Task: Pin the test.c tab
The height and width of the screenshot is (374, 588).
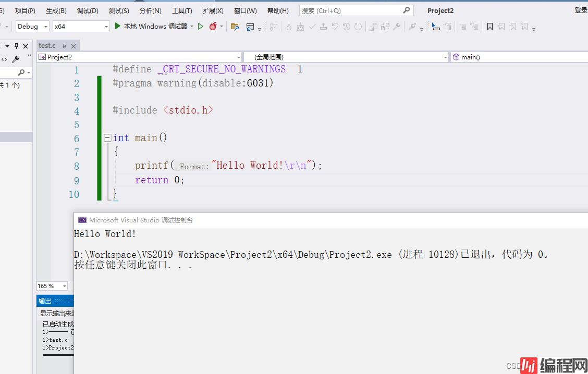Action: click(64, 46)
